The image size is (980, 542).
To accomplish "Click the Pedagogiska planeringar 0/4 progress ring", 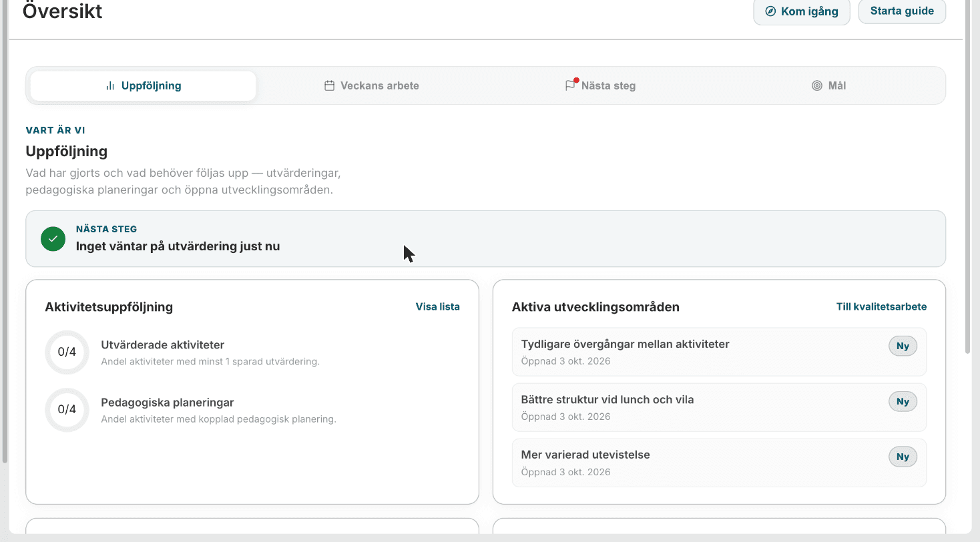I will point(67,409).
